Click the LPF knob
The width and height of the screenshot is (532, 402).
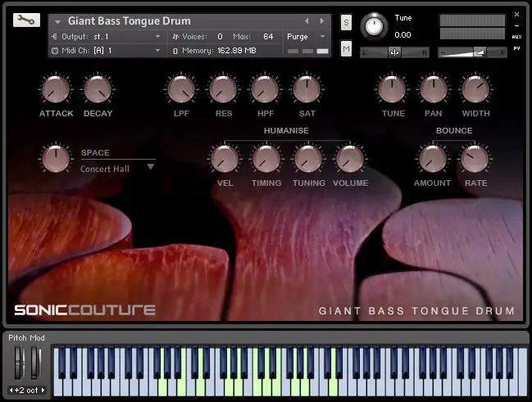(181, 89)
